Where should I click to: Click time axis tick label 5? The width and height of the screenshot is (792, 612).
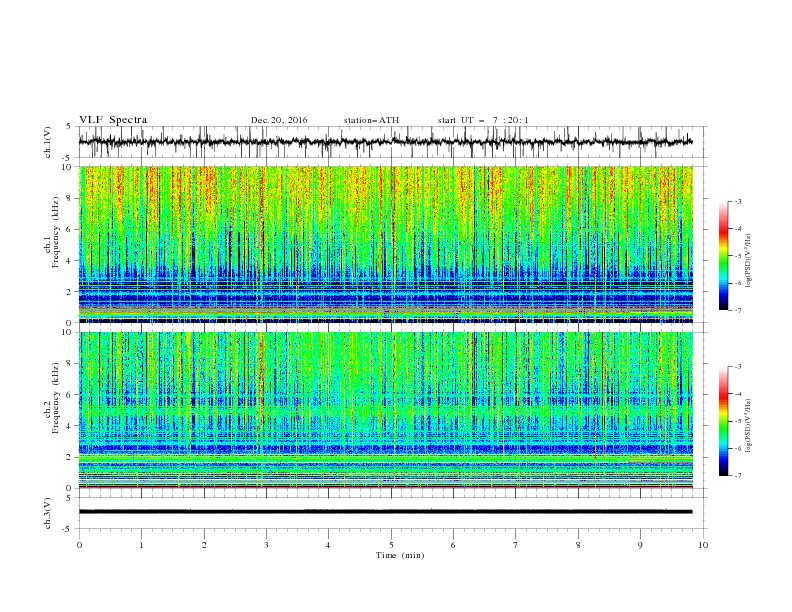pyautogui.click(x=391, y=545)
